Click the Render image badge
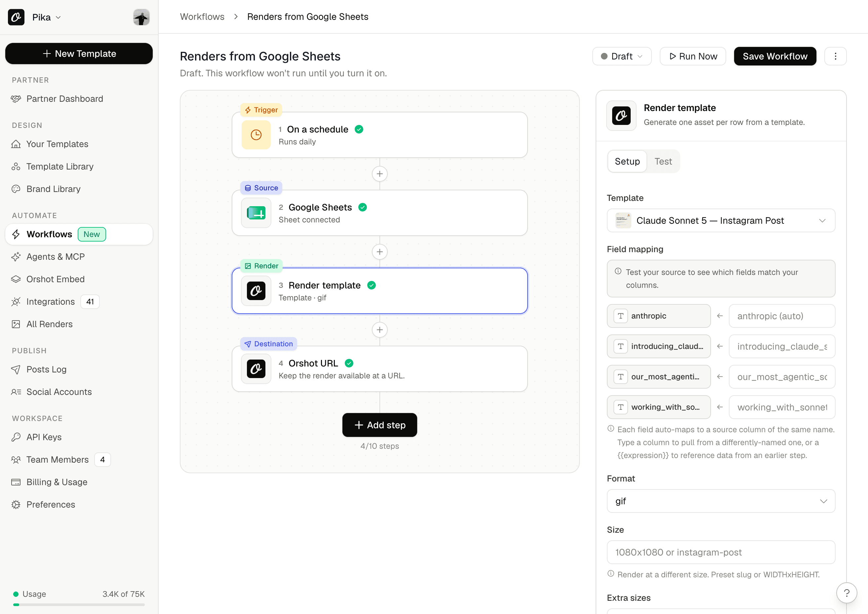Image resolution: width=868 pixels, height=614 pixels. pos(261,266)
